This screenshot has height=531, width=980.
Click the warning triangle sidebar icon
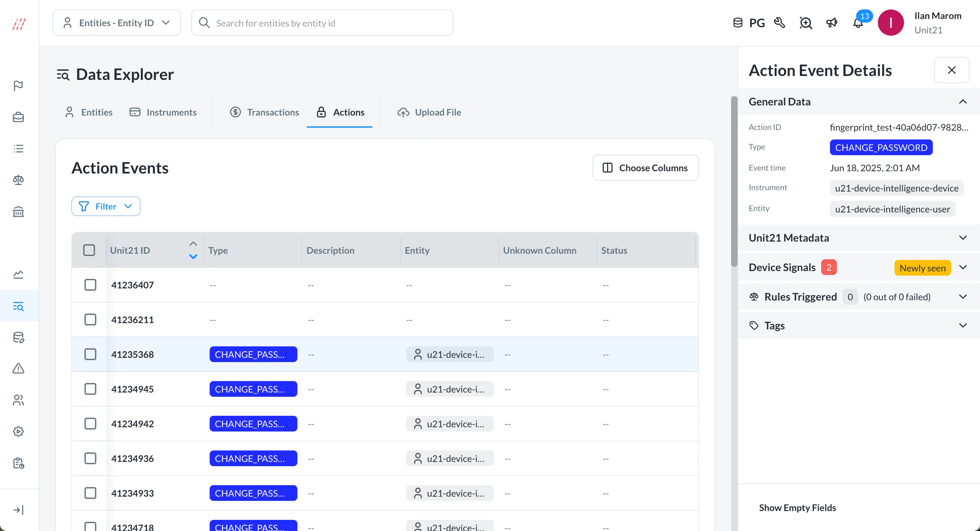pos(18,369)
